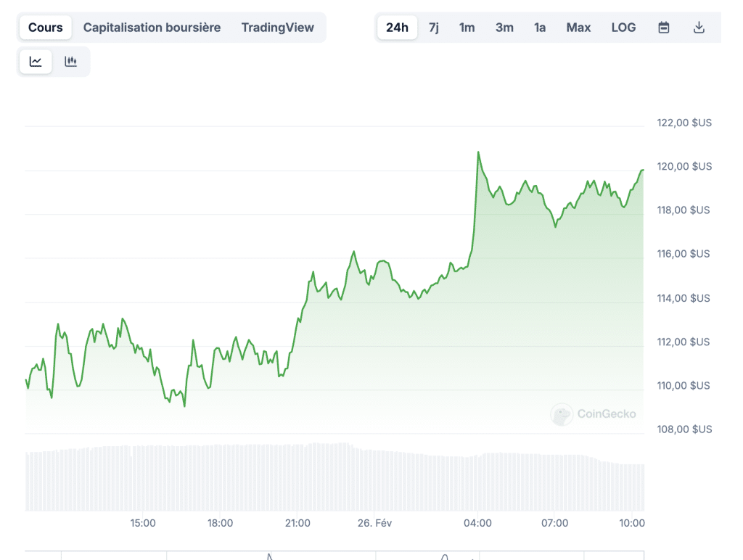Viewport: 743px width, 560px height.
Task: Click the 120,00 $US axis label
Action: coord(684,166)
